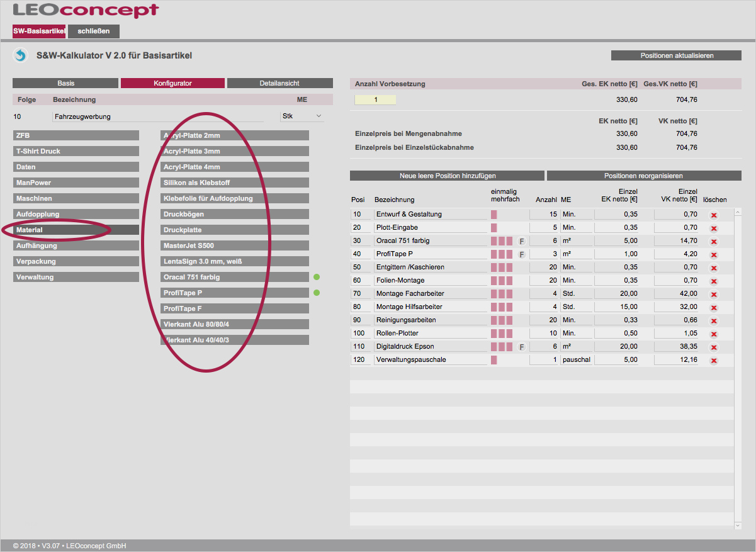Toggle einmalig marker for Verwaltungspauschale
756x552 pixels.
[494, 360]
